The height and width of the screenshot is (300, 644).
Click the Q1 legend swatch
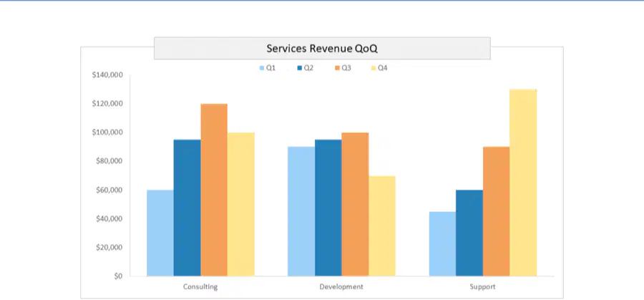pos(262,68)
